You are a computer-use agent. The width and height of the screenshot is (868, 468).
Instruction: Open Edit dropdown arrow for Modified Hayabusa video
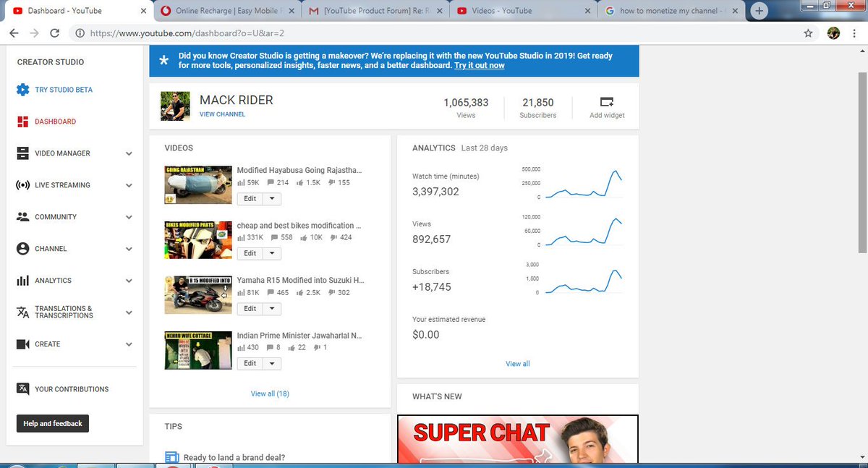point(272,198)
